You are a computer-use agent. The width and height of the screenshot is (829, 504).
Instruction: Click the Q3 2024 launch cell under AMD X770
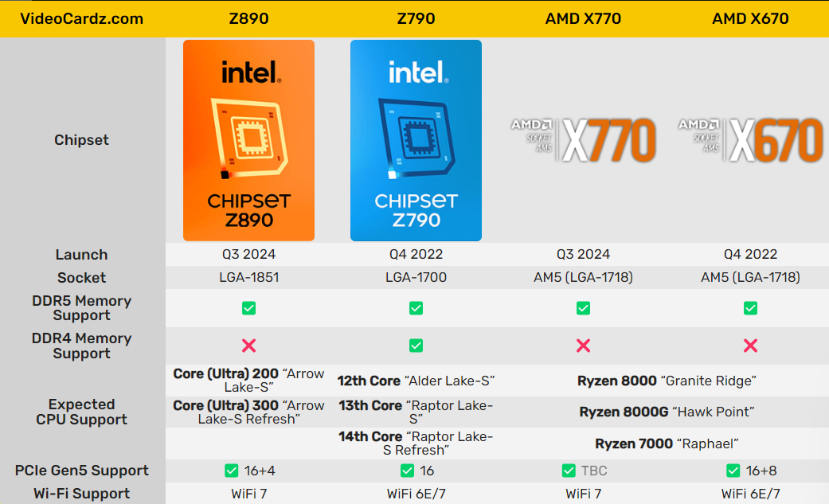[583, 254]
